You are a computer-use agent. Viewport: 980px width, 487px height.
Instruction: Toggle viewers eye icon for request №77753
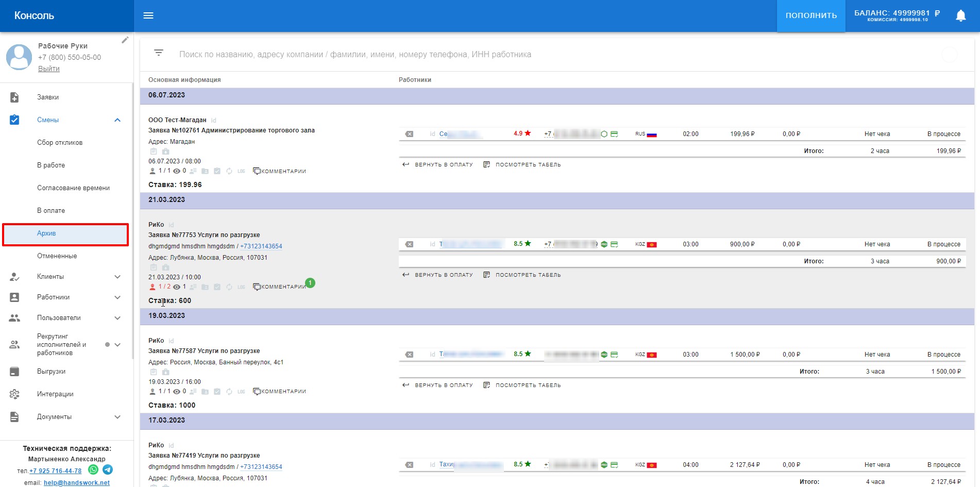click(x=177, y=287)
